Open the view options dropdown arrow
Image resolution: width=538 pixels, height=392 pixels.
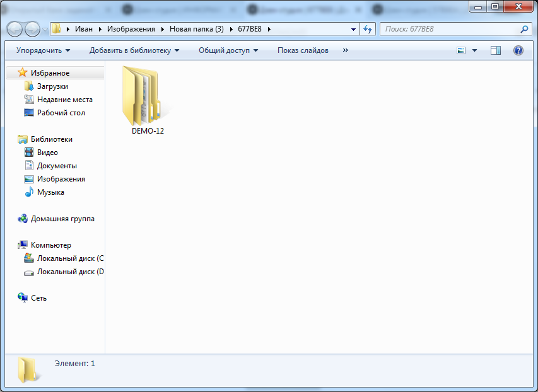coord(474,50)
